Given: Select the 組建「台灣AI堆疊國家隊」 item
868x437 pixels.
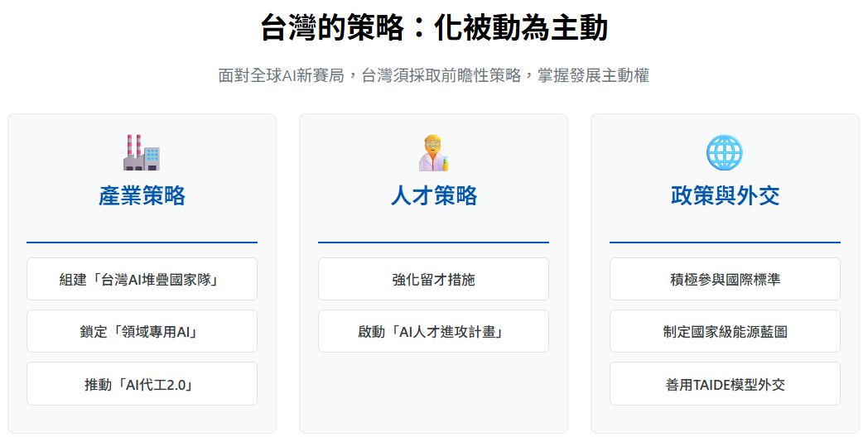Looking at the screenshot, I should click(x=142, y=279).
